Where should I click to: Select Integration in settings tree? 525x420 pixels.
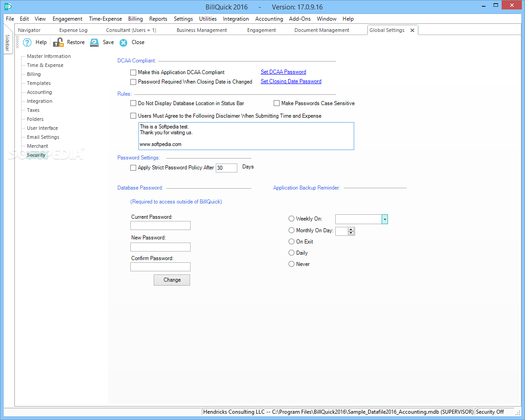40,102
